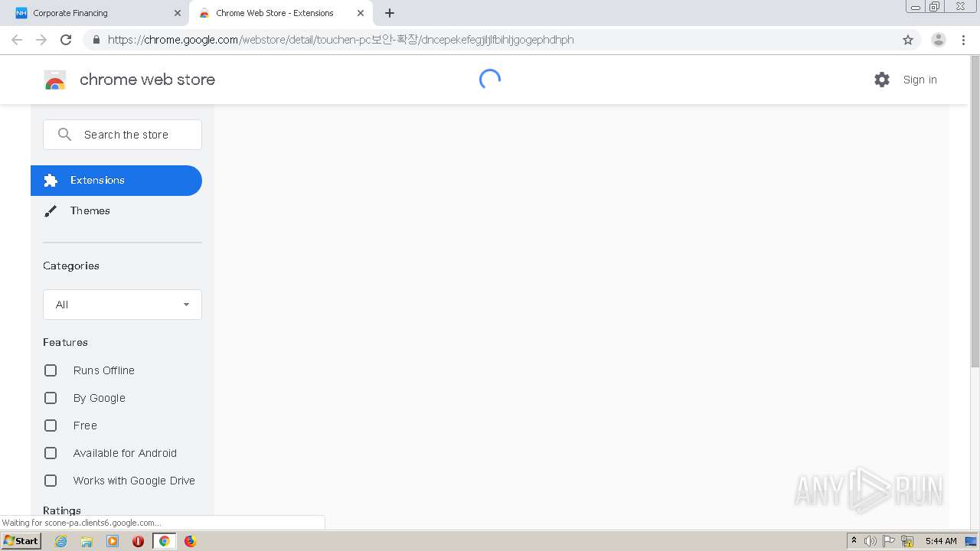
Task: Open the media player taskbar icon
Action: 113,541
